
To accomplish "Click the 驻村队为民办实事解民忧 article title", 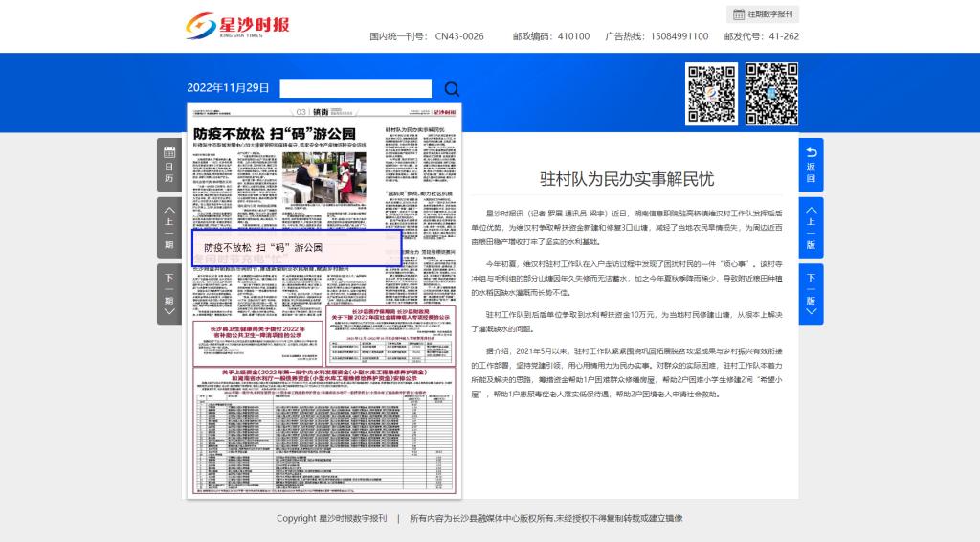I will (x=626, y=180).
